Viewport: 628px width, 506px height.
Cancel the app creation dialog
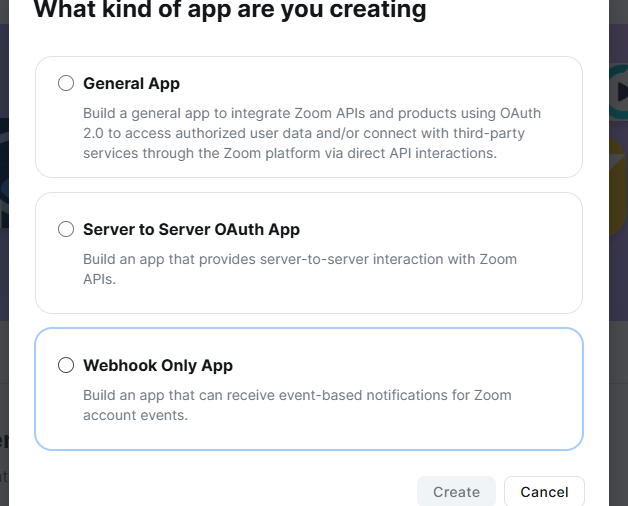(544, 491)
